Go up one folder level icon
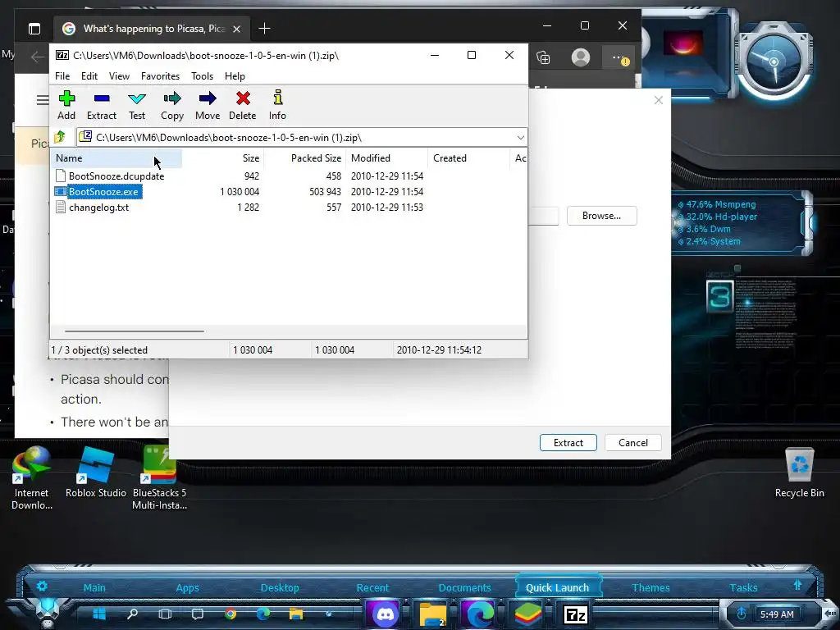This screenshot has width=840, height=630. click(x=60, y=137)
